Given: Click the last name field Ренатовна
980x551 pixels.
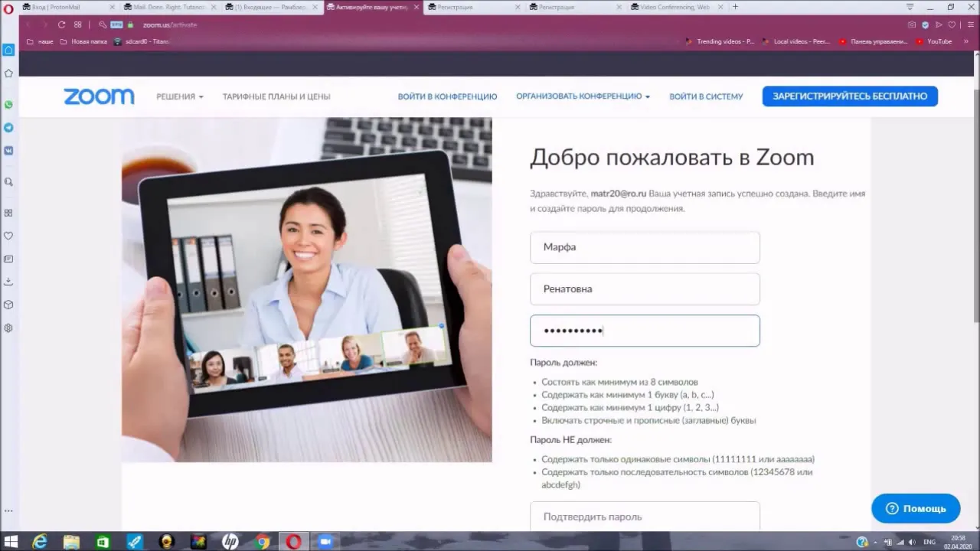Looking at the screenshot, I should (x=645, y=289).
